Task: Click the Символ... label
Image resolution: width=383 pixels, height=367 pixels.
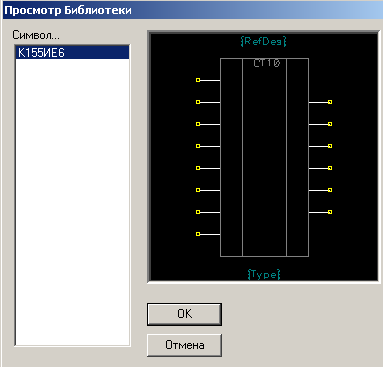Action: click(36, 35)
